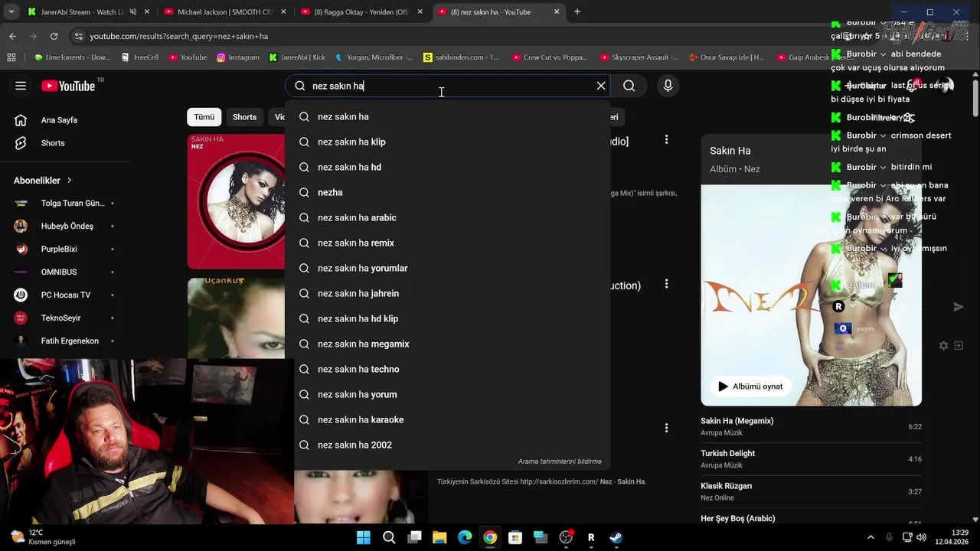Run search with the magnifier button
Image resolution: width=980 pixels, height=551 pixels.
[x=629, y=86]
